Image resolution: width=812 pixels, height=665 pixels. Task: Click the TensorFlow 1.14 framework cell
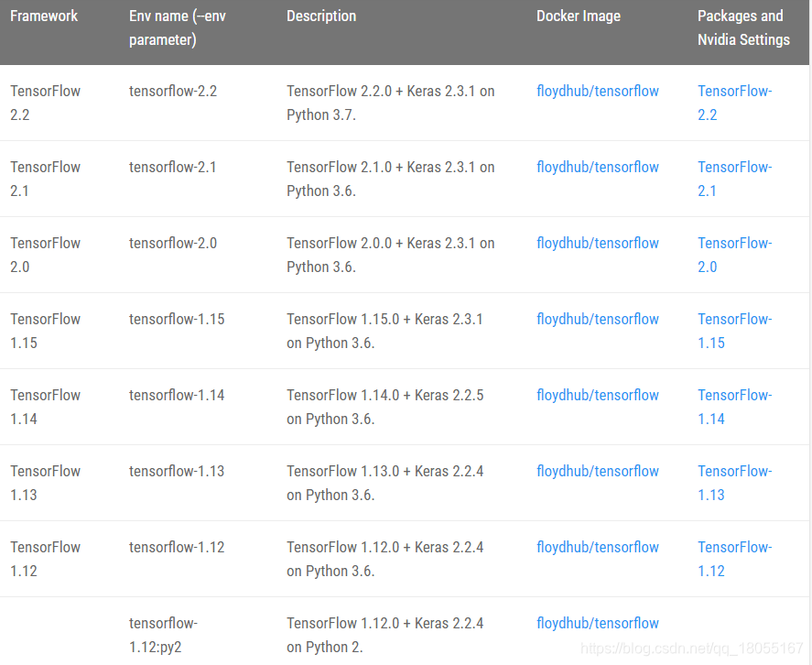coord(46,407)
